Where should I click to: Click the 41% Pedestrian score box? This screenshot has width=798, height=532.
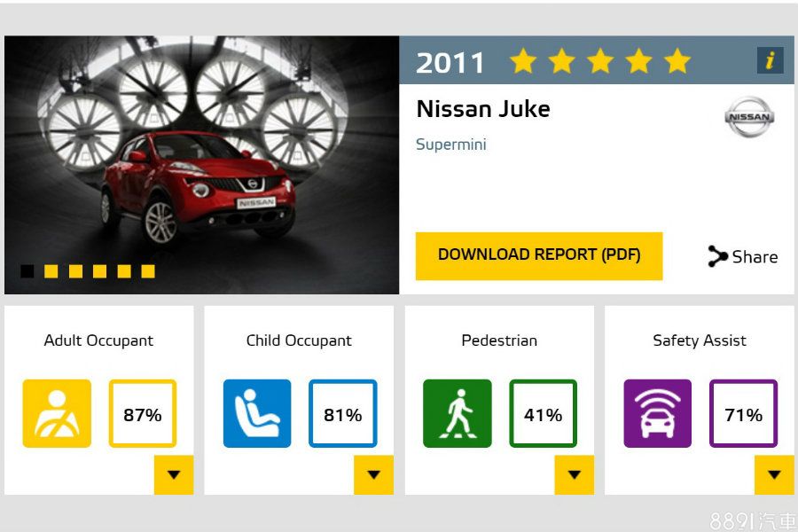543,413
